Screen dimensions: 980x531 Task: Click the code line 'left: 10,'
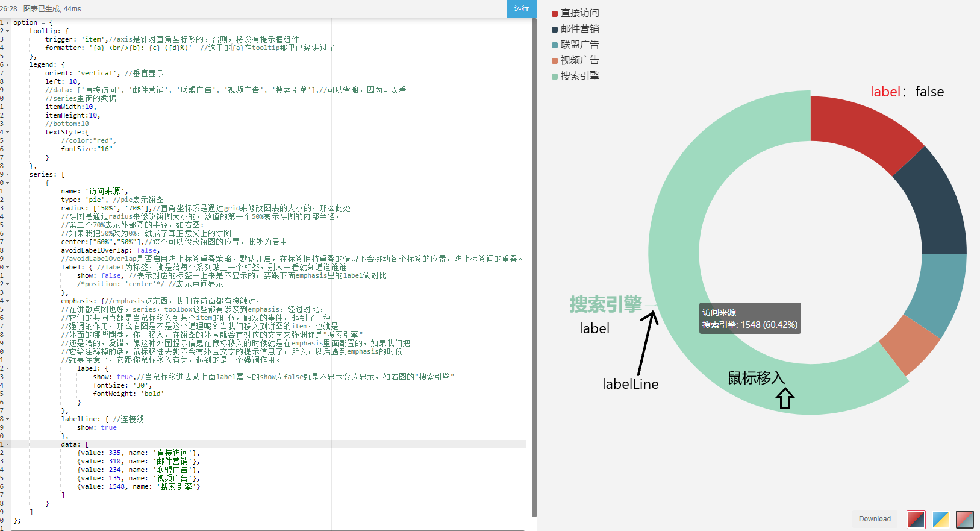(63, 81)
